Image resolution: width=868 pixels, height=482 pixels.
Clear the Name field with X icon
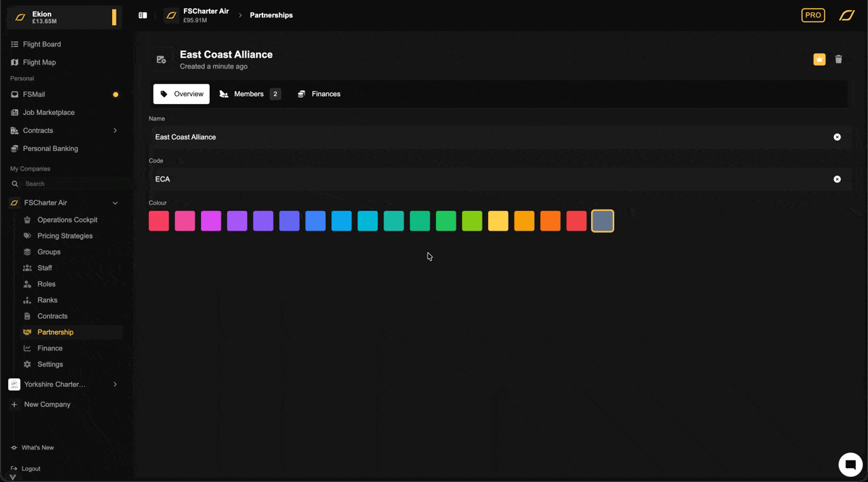click(x=837, y=137)
